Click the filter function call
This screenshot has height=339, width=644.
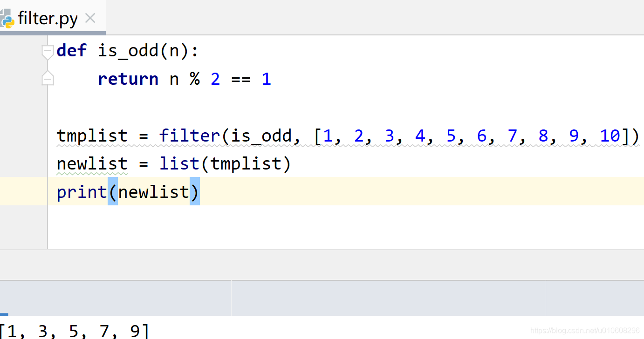point(189,136)
